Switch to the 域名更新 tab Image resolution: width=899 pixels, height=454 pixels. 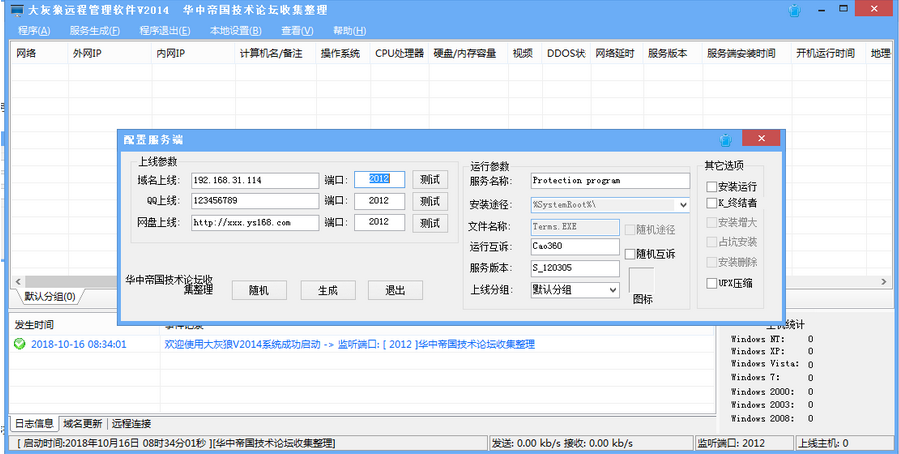[83, 424]
